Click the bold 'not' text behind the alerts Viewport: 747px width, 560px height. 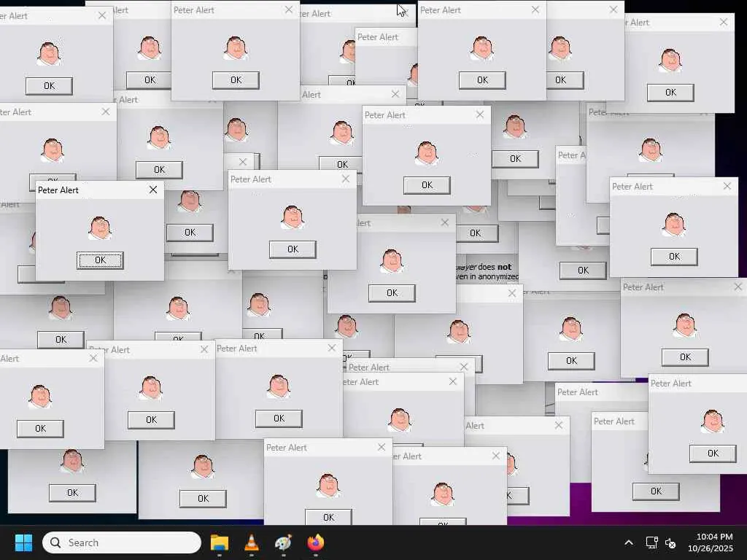pos(504,267)
